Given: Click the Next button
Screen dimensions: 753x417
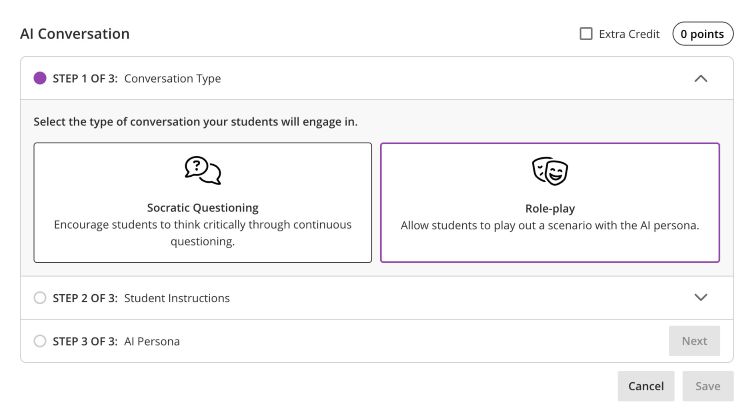Looking at the screenshot, I should (x=694, y=341).
